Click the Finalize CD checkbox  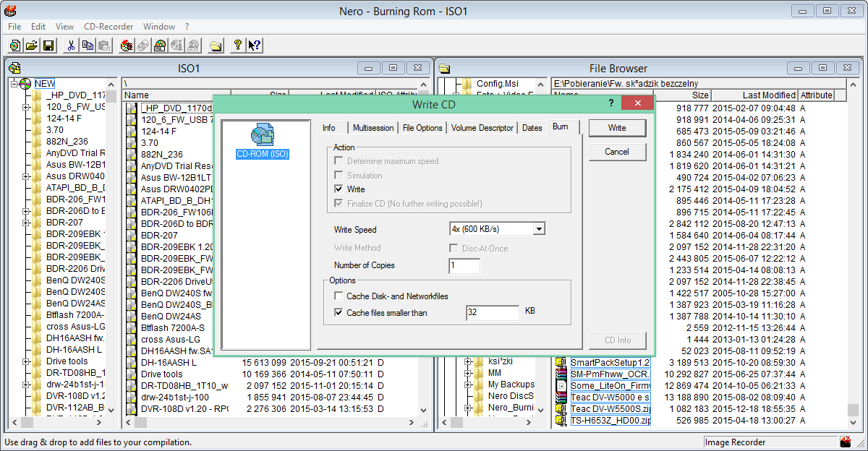[339, 204]
